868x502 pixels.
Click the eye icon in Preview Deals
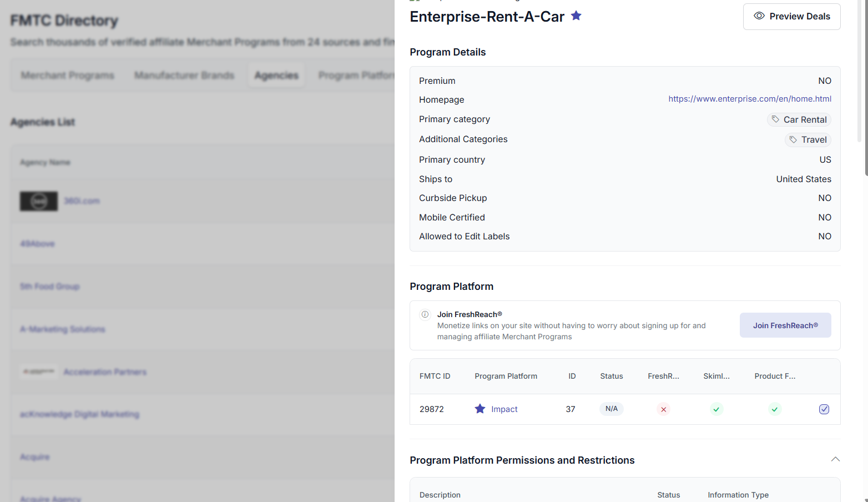pos(759,16)
